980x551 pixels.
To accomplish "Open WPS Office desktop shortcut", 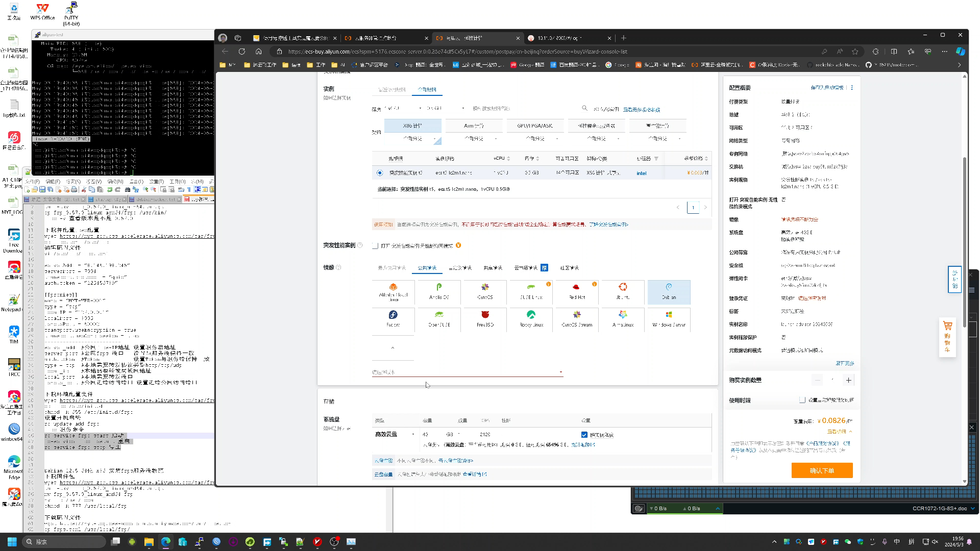I will click(x=42, y=12).
